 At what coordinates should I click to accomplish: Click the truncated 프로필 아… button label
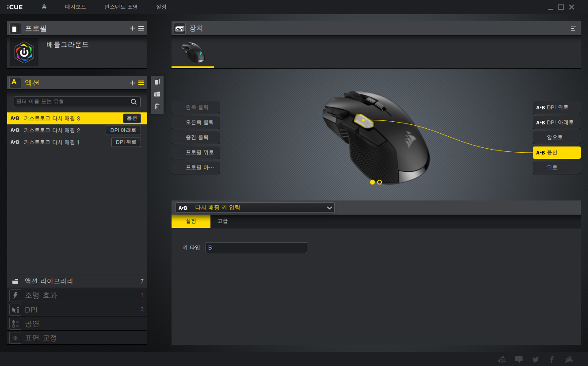coord(195,168)
